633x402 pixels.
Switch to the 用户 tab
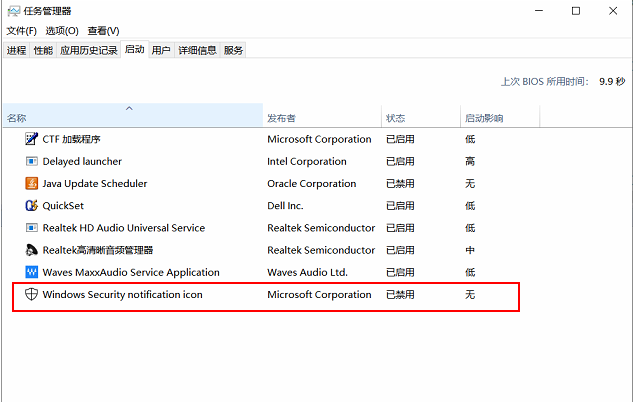pos(161,50)
